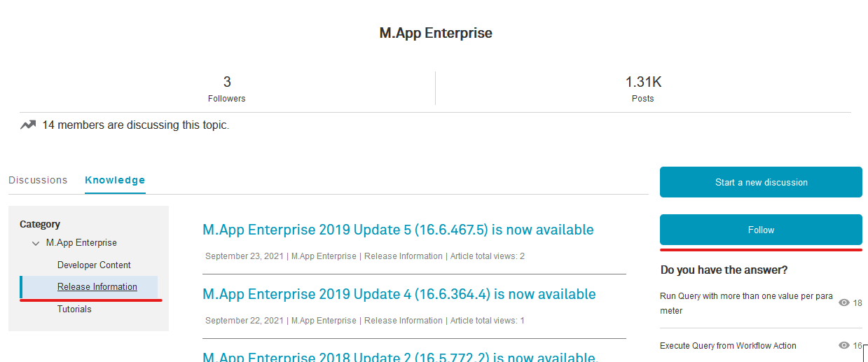868x362 pixels.
Task: Open the 2019 Update 4 article
Action: 399,294
